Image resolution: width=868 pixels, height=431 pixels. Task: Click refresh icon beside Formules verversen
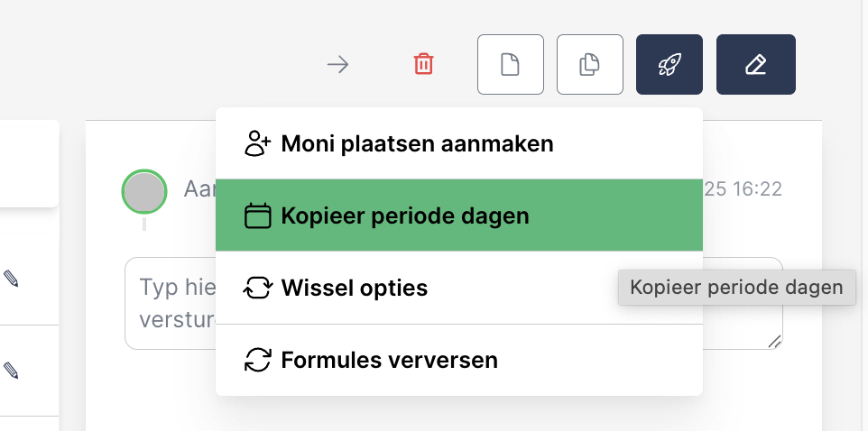click(258, 361)
